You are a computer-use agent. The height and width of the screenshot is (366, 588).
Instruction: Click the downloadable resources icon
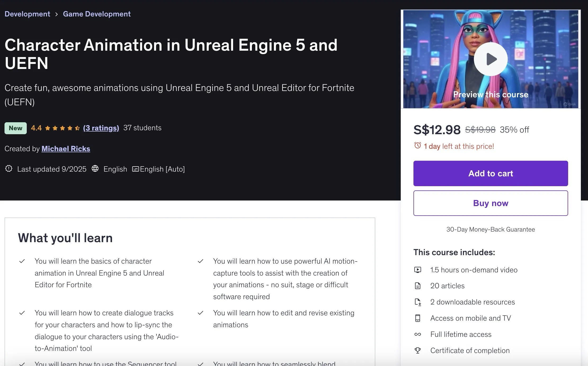coord(418,302)
